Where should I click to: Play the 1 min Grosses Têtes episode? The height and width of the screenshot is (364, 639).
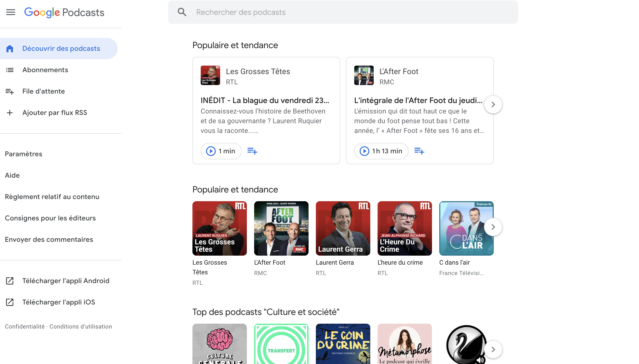coord(221,151)
